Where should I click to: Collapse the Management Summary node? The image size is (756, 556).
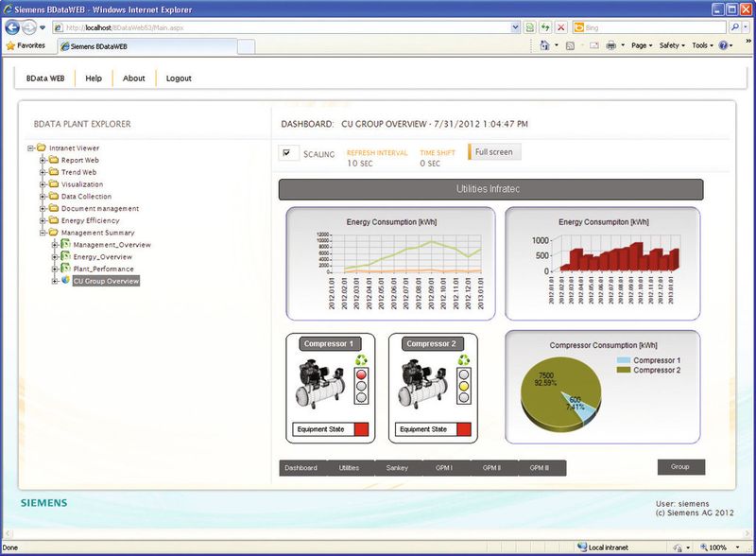pyautogui.click(x=43, y=233)
